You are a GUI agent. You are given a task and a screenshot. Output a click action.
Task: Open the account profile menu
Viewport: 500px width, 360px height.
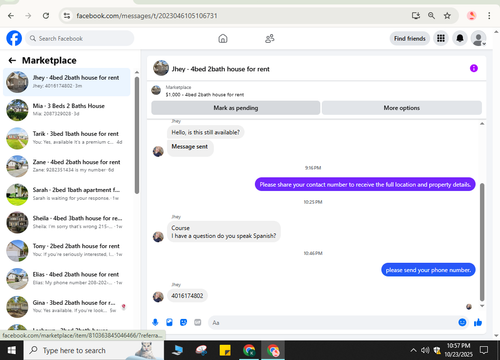click(x=478, y=39)
